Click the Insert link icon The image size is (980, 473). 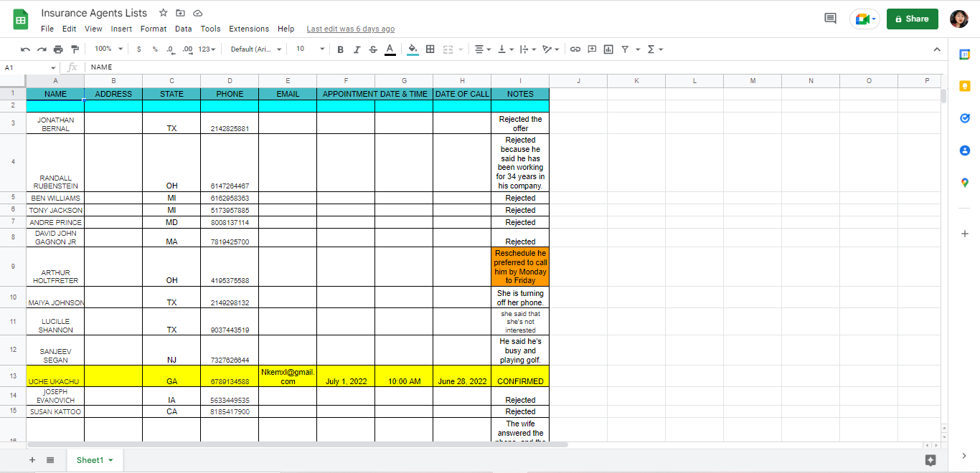point(575,49)
